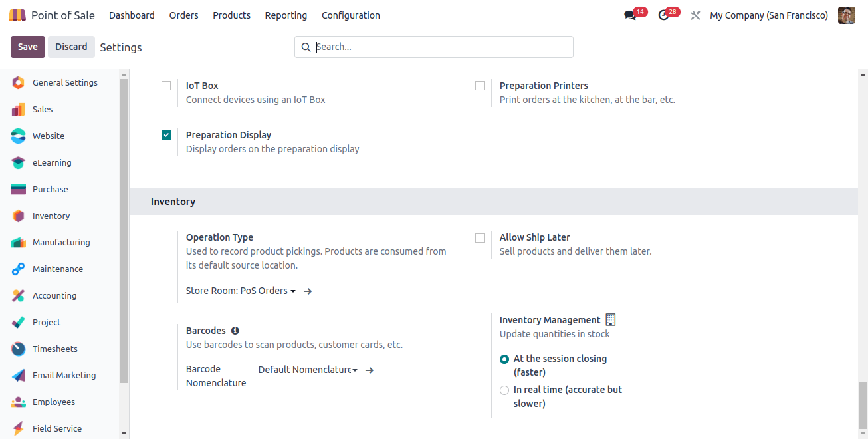Open the Products menu
The width and height of the screenshot is (868, 439).
pos(231,15)
